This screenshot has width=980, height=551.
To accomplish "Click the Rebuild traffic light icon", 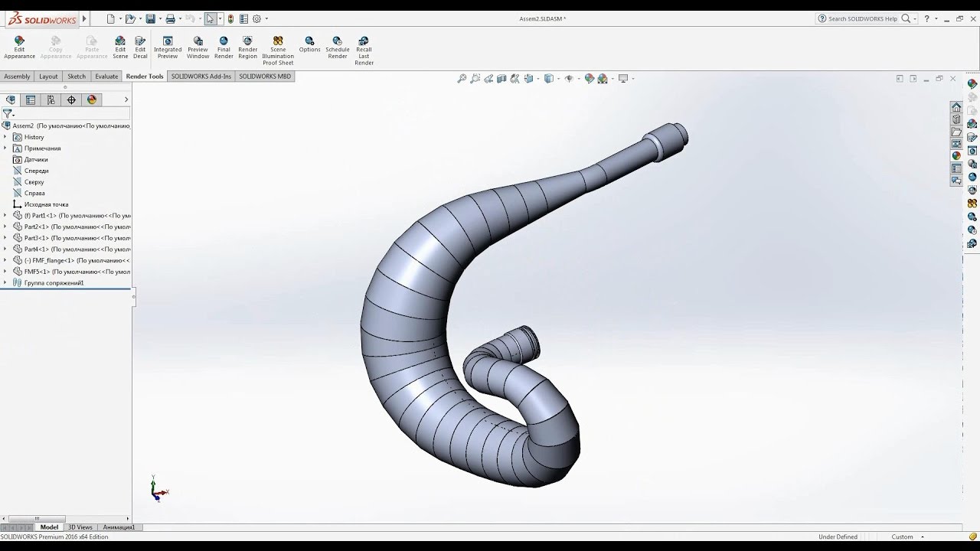I will 230,18.
